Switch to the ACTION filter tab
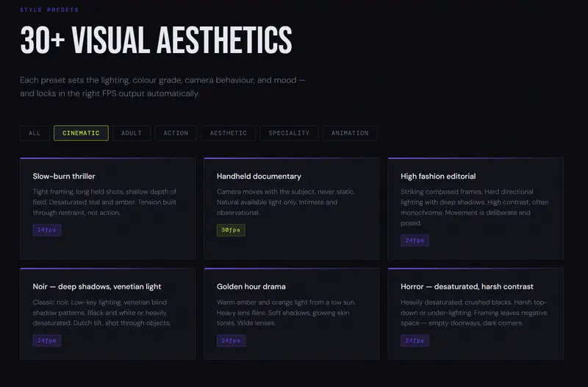This screenshot has width=588, height=387. coord(176,133)
